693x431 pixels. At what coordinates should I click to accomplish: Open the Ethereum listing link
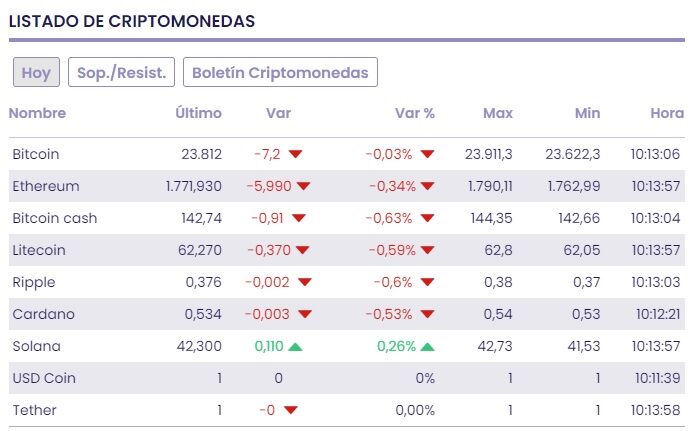46,186
